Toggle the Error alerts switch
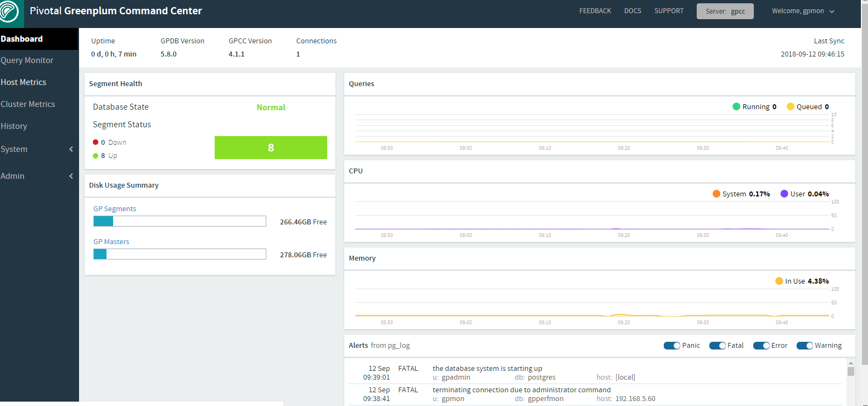The height and width of the screenshot is (406, 868). pos(761,346)
